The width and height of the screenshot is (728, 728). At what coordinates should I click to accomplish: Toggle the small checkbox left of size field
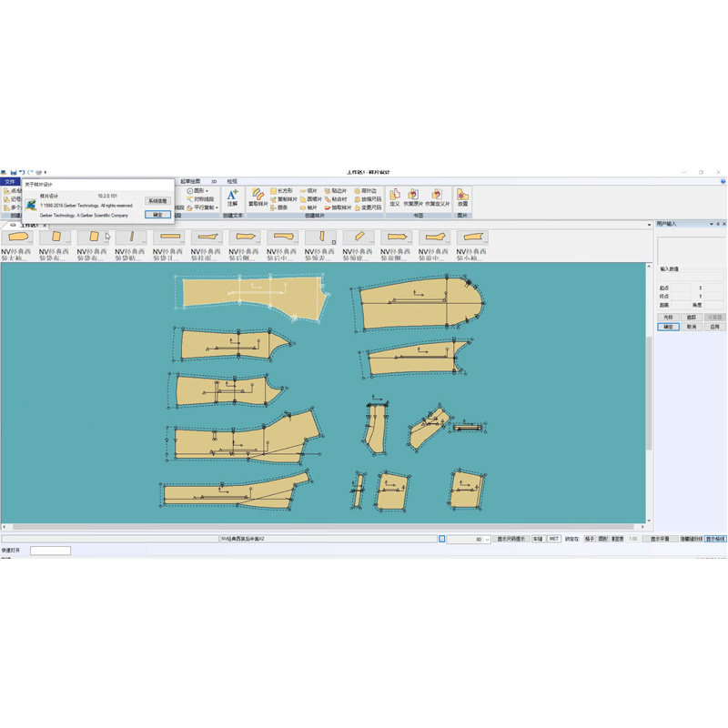coord(441,539)
